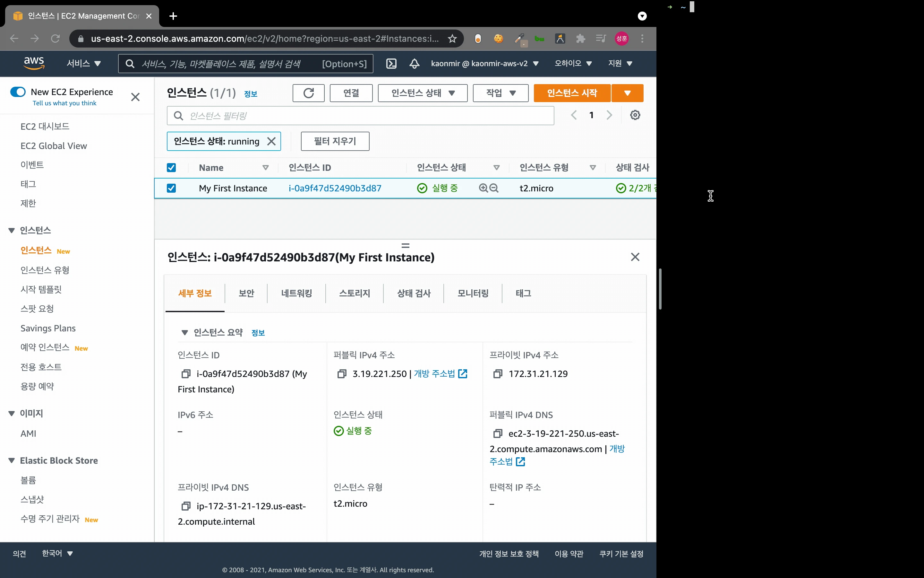
Task: Refresh the instances list
Action: click(x=309, y=93)
